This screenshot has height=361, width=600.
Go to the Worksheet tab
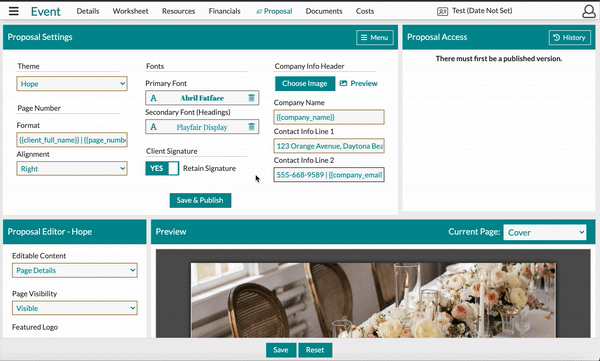[130, 11]
